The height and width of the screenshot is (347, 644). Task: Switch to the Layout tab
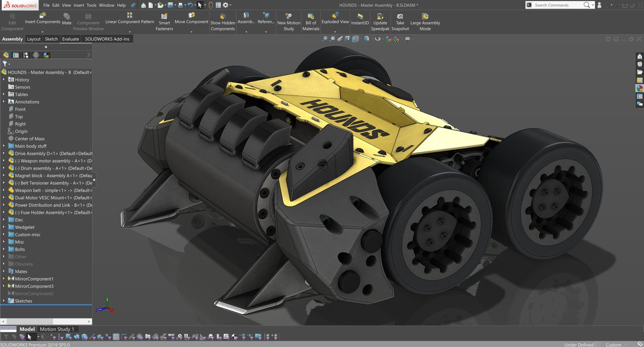[x=34, y=39]
